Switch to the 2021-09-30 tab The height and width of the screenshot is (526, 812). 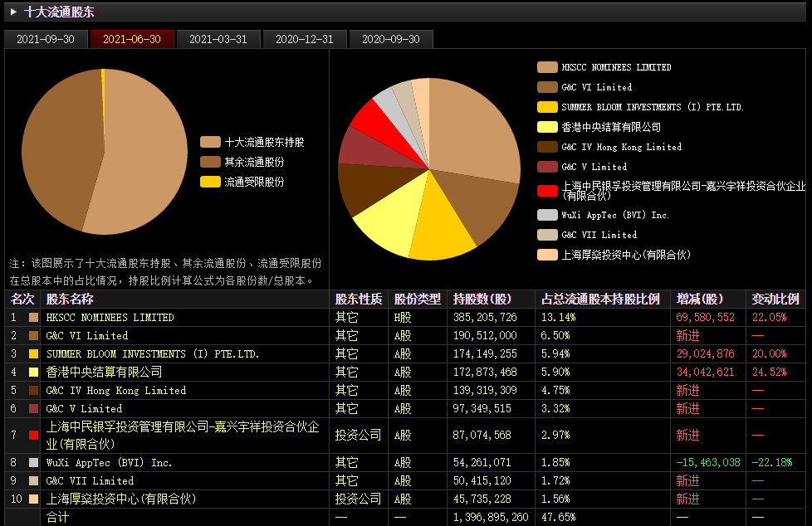tap(46, 39)
